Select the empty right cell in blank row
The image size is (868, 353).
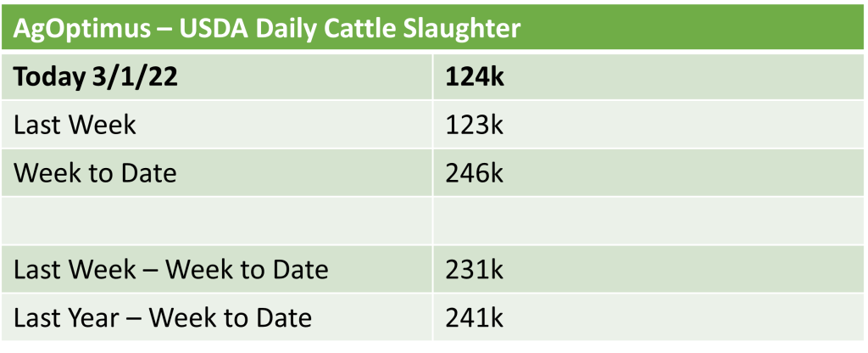(x=644, y=221)
